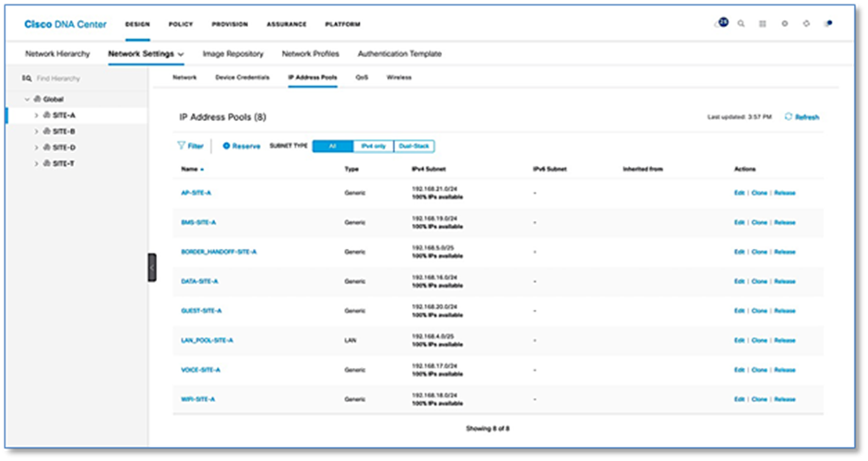
Task: Click the search magnifier icon in header
Action: [741, 24]
